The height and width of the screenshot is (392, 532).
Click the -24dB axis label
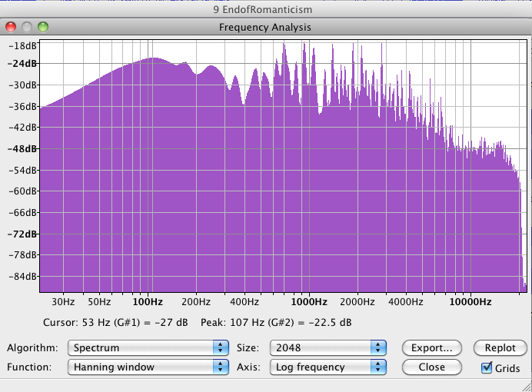coord(22,63)
